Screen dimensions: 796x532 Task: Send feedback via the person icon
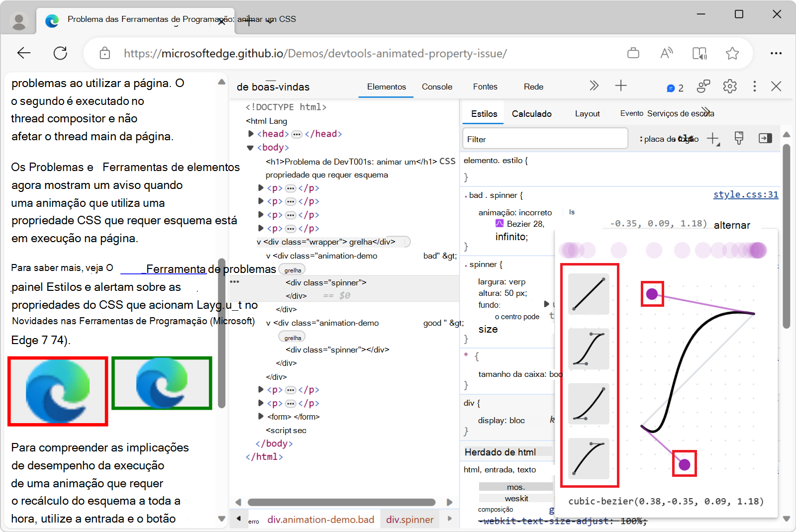703,86
